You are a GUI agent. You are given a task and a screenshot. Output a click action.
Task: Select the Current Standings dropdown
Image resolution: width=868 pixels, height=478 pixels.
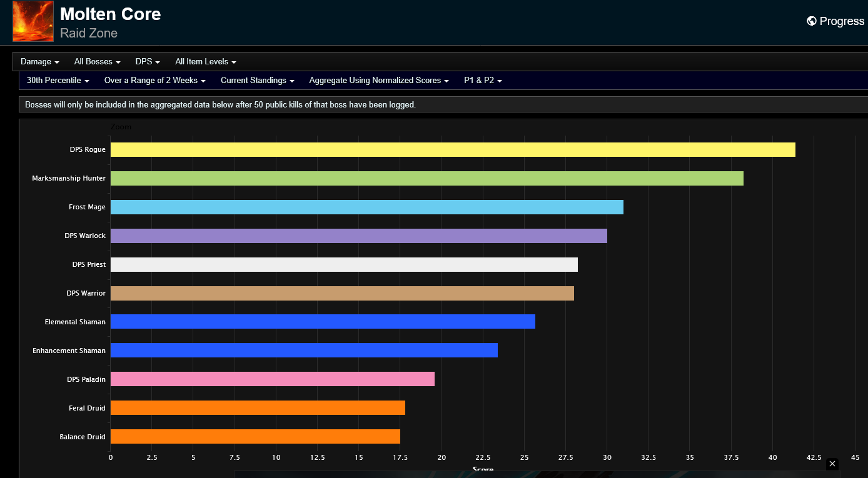pos(258,81)
